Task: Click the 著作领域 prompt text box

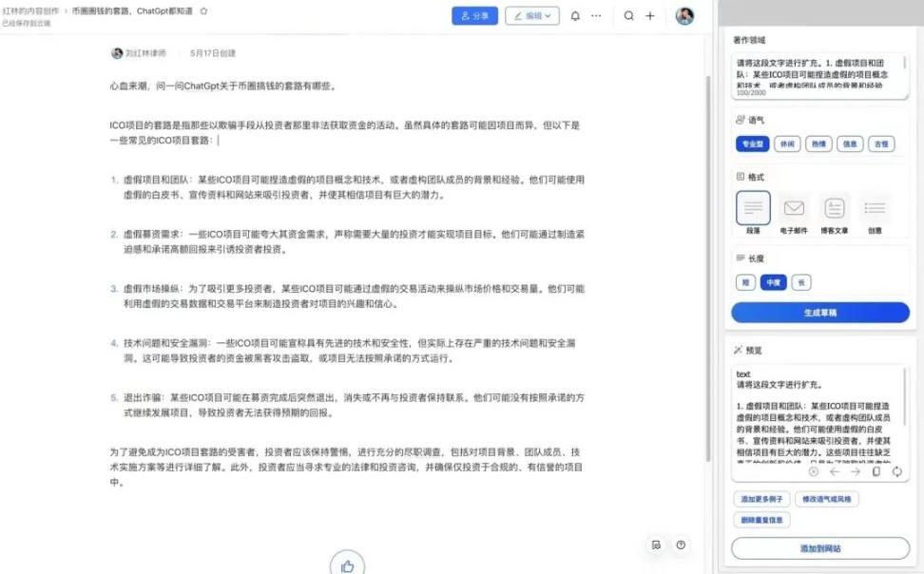Action: (x=820, y=75)
